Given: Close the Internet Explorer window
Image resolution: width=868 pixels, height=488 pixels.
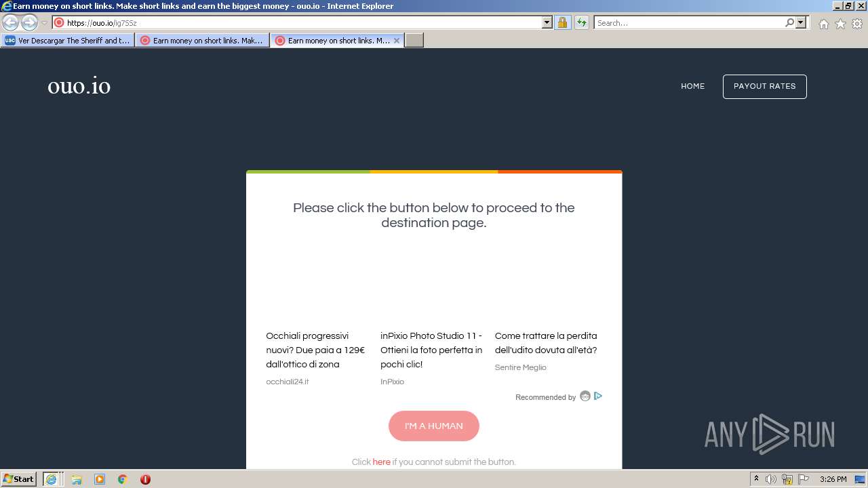Looking at the screenshot, I should point(860,5).
